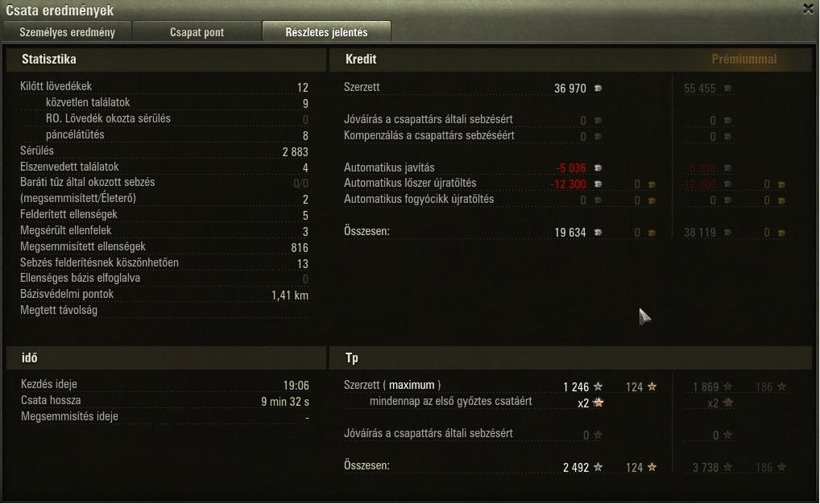Click the credit icon beside Összesen 19 634
820x504 pixels.
[x=598, y=232]
